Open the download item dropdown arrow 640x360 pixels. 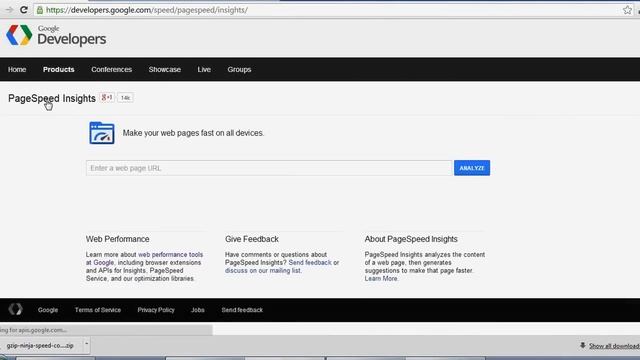pos(87,344)
